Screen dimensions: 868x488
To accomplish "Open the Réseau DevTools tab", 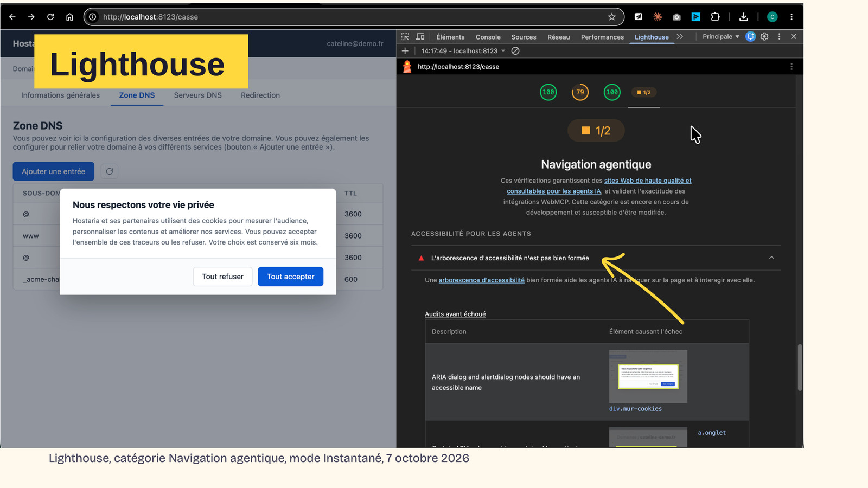I will click(x=558, y=37).
